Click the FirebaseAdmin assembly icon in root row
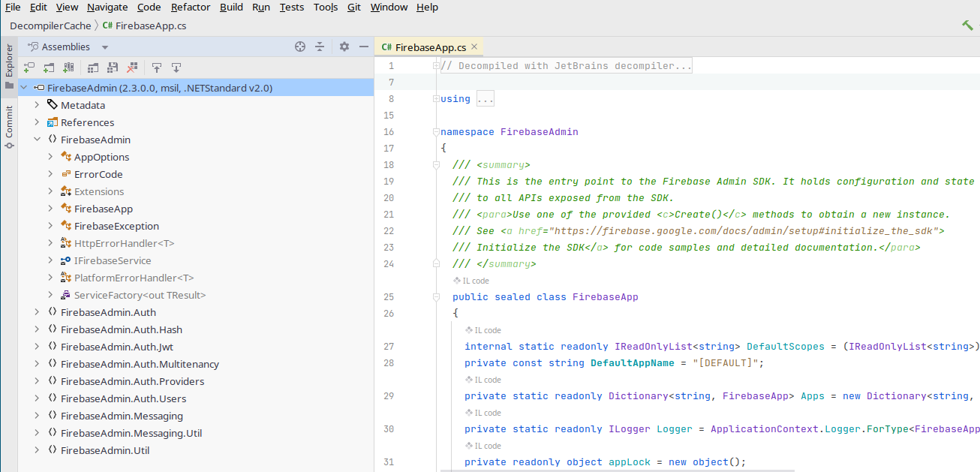Screen dimensions: 980x472 (39, 88)
